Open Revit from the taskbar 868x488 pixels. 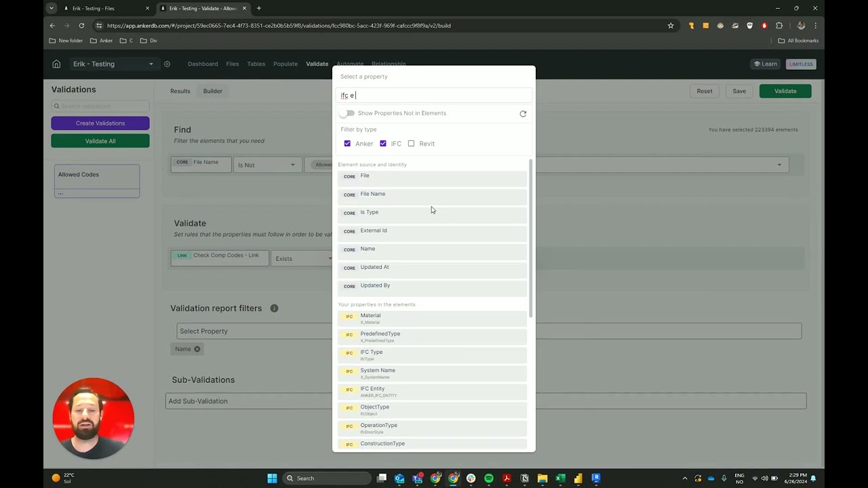pyautogui.click(x=596, y=479)
